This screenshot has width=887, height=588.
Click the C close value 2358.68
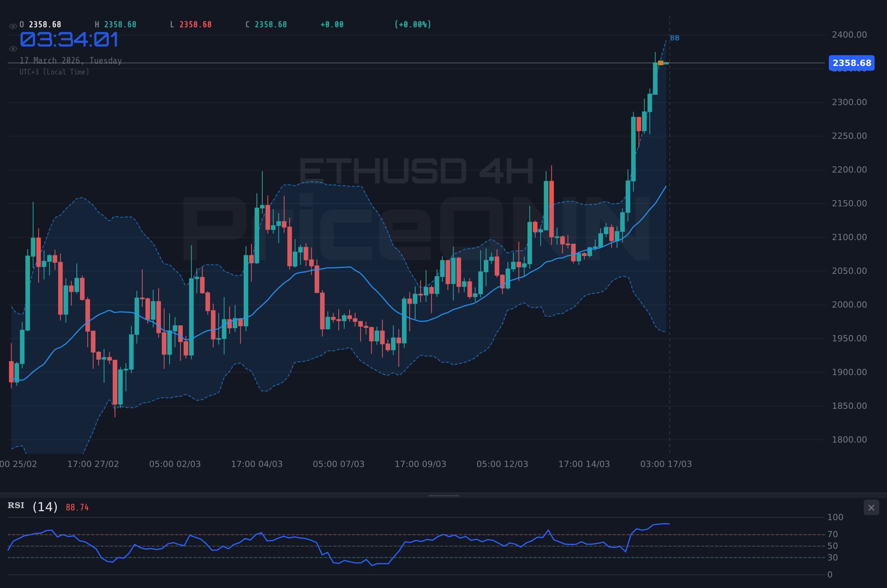266,24
